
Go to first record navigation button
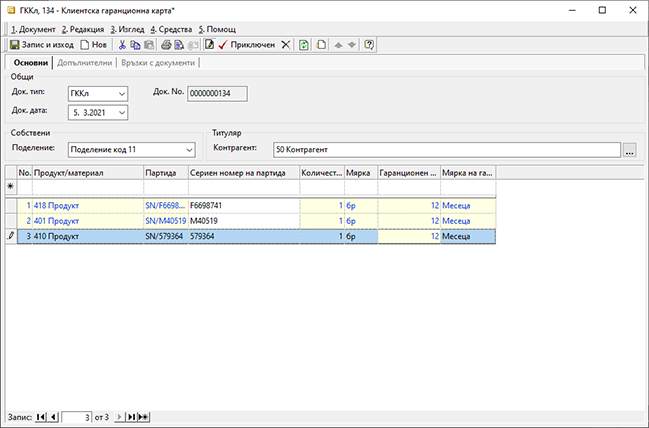point(41,417)
